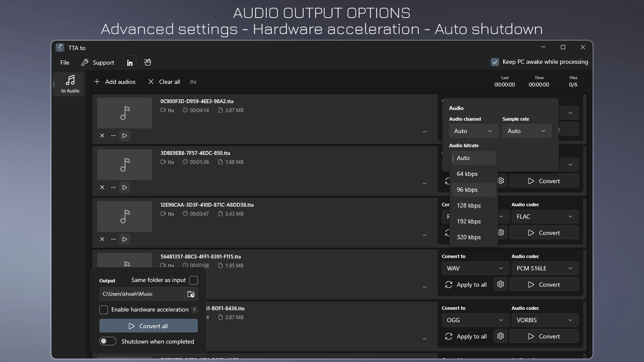Open VORBIS audio codec dropdown
This screenshot has width=644, height=362.
click(545, 320)
